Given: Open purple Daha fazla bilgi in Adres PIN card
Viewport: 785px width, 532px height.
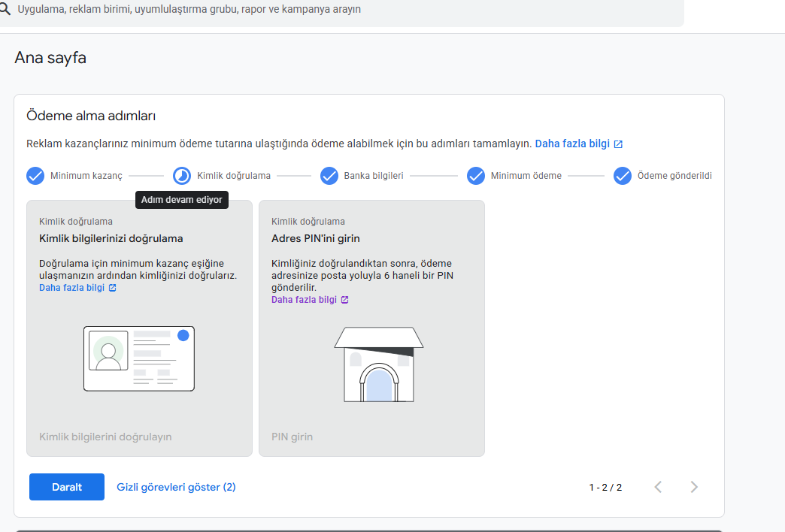Looking at the screenshot, I should tap(304, 300).
